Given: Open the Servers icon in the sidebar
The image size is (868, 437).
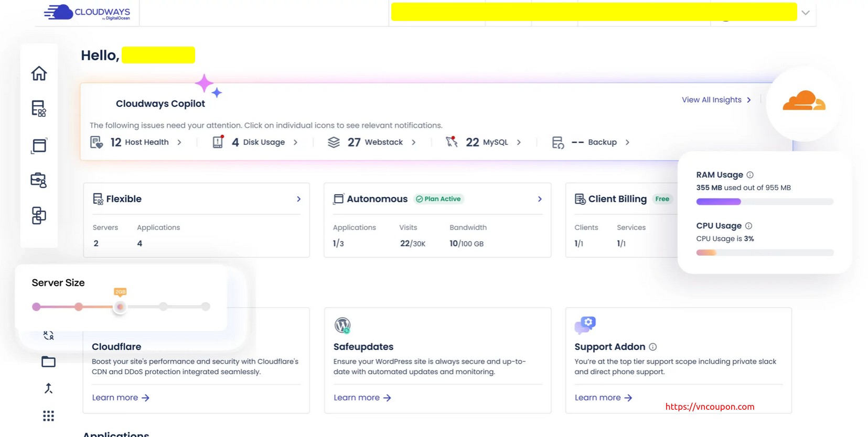Looking at the screenshot, I should point(39,108).
